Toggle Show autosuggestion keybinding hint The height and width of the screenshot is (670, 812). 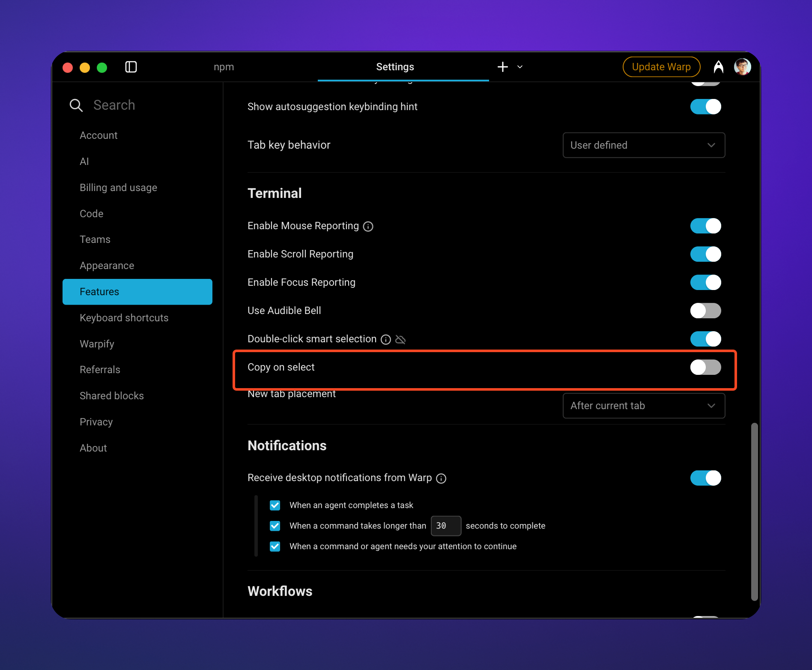[706, 107]
